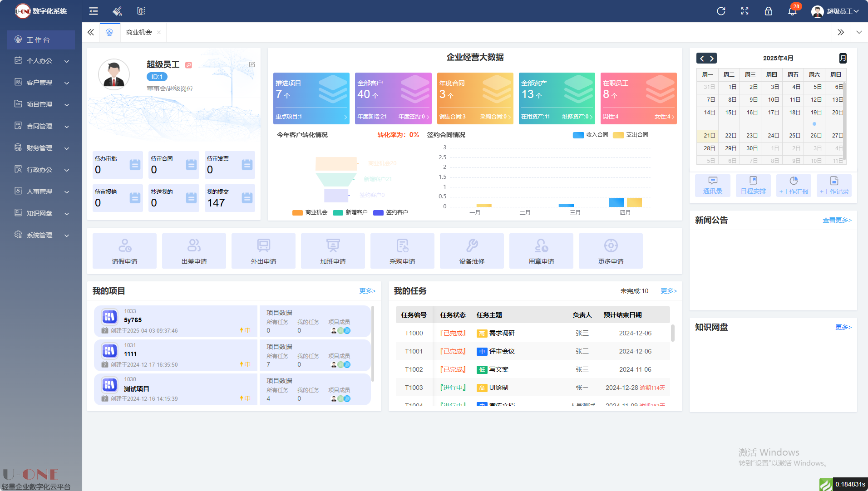The width and height of the screenshot is (868, 491).
Task: Open 推进项目 statistics card
Action: coord(311,98)
